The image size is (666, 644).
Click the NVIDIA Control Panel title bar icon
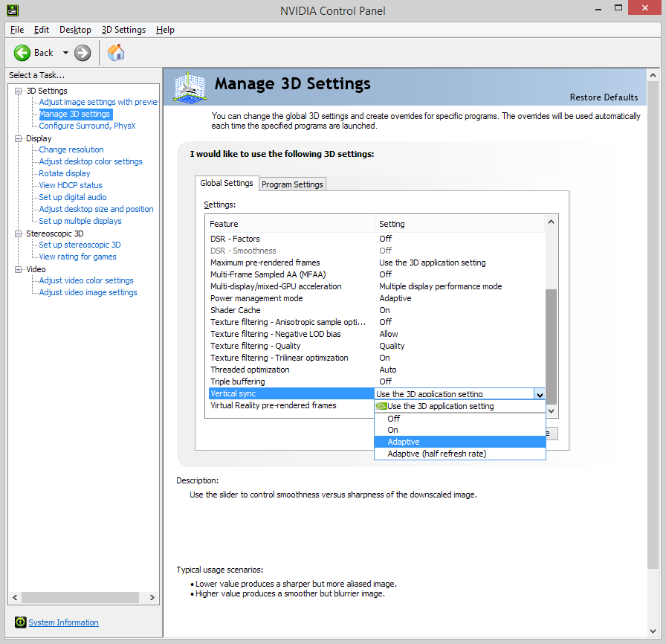[13, 10]
